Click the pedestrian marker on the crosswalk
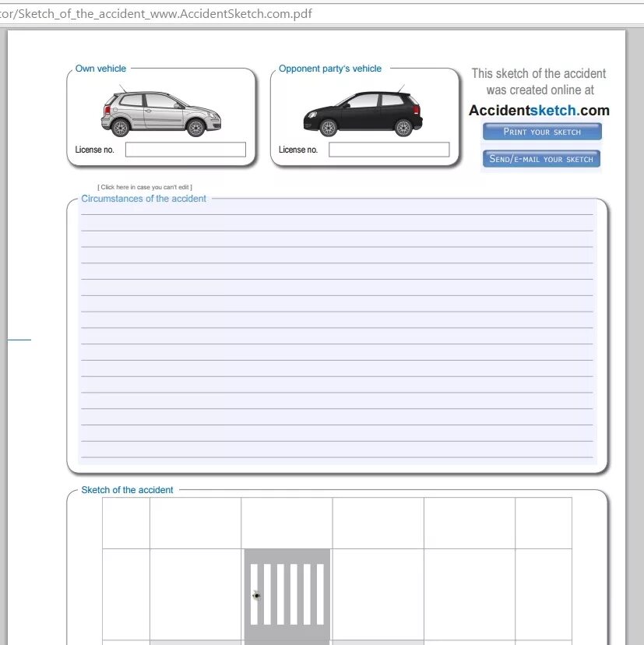This screenshot has width=644, height=645. pyautogui.click(x=257, y=595)
